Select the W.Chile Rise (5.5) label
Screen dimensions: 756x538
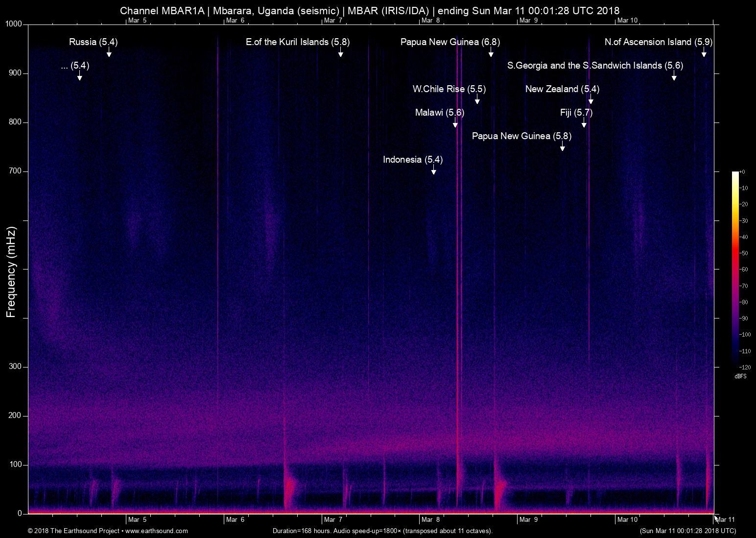(x=449, y=89)
